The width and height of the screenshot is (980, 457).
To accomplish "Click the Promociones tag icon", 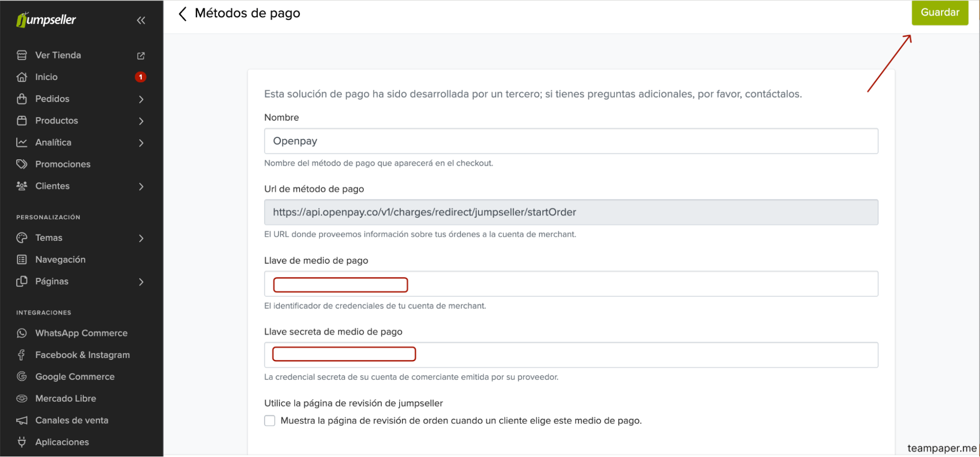I will [x=22, y=164].
